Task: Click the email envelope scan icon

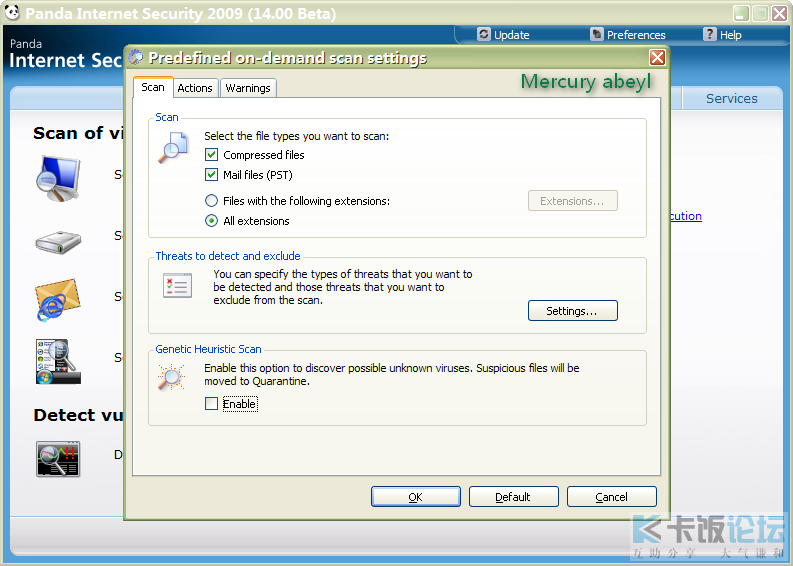Action: click(x=58, y=300)
